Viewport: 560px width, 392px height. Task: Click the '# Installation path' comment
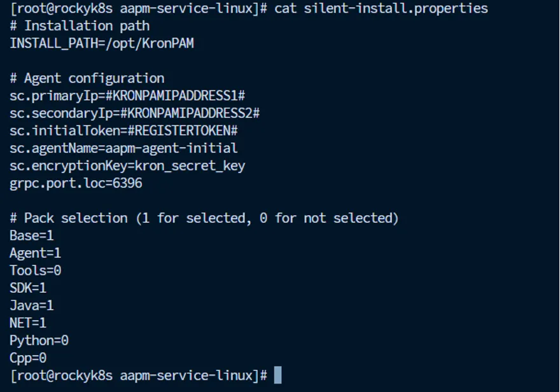click(80, 26)
